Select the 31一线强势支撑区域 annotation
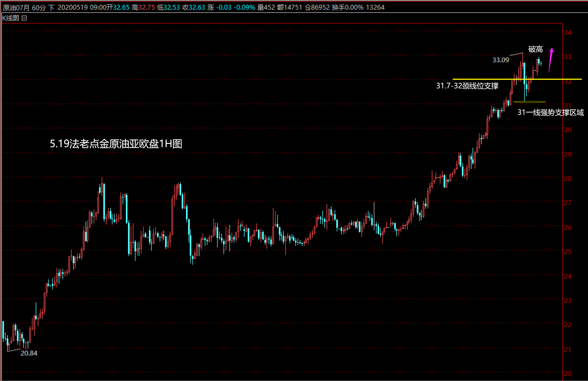Image resolution: width=588 pixels, height=381 pixels. [550, 112]
